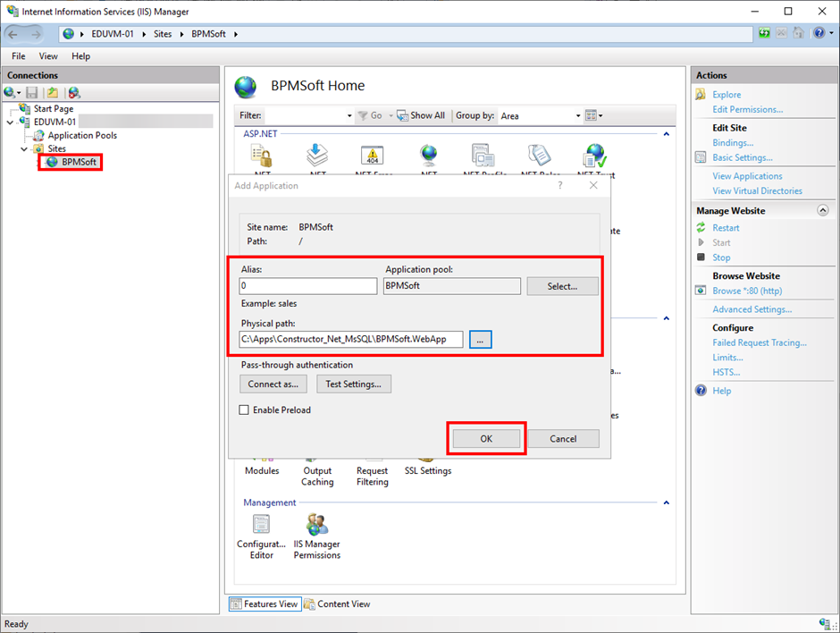Screen dimensions: 840x633
Task: Open the Group by Area dropdown
Action: [x=578, y=115]
